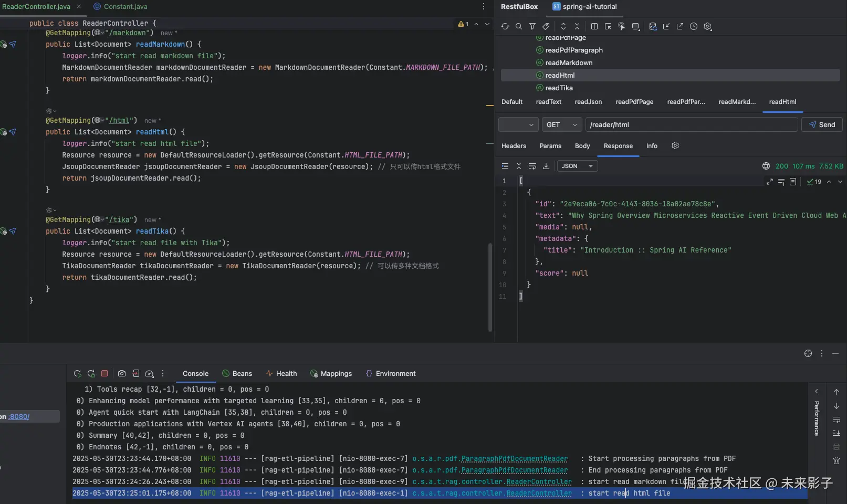
Task: Click the camera thread dump icon
Action: click(122, 373)
